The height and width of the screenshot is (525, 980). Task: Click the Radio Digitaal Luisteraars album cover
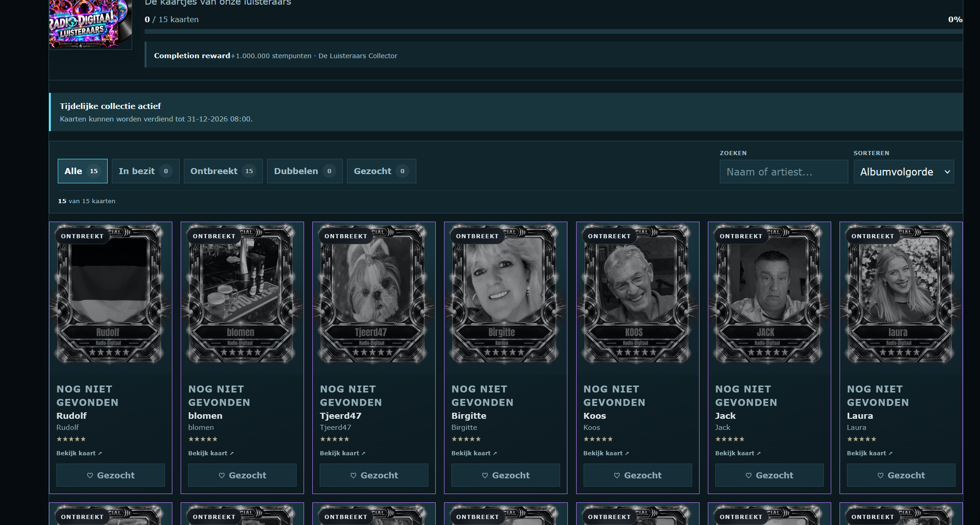pos(91,24)
